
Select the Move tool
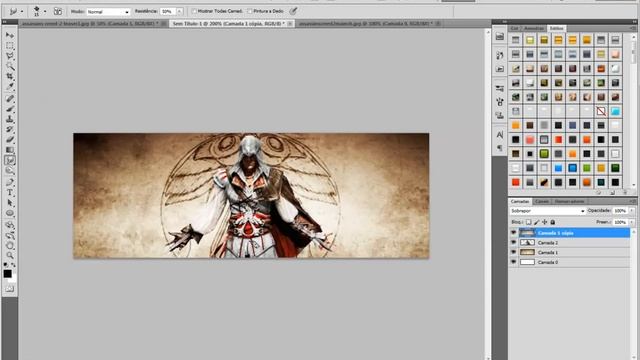10,36
